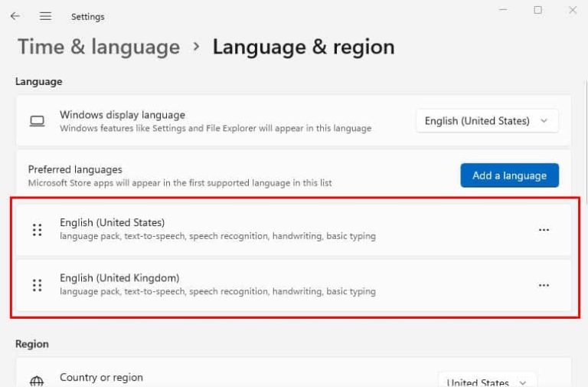588x387 pixels.
Task: Select the English (United Kingdom) language entry
Action: pyautogui.click(x=119, y=278)
